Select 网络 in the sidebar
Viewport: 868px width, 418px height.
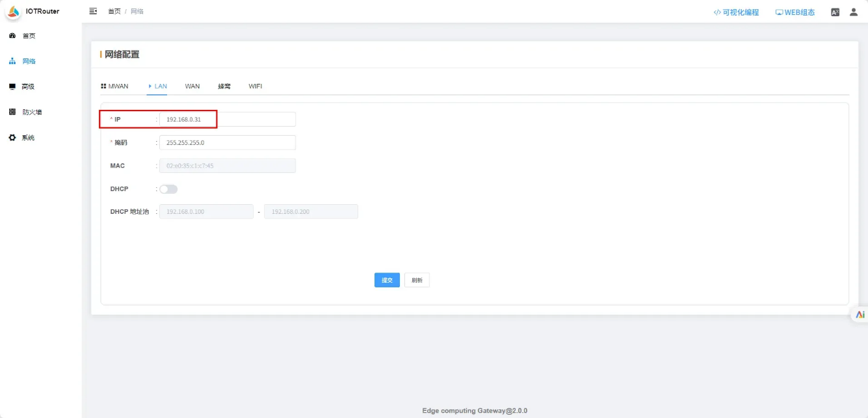pos(29,61)
